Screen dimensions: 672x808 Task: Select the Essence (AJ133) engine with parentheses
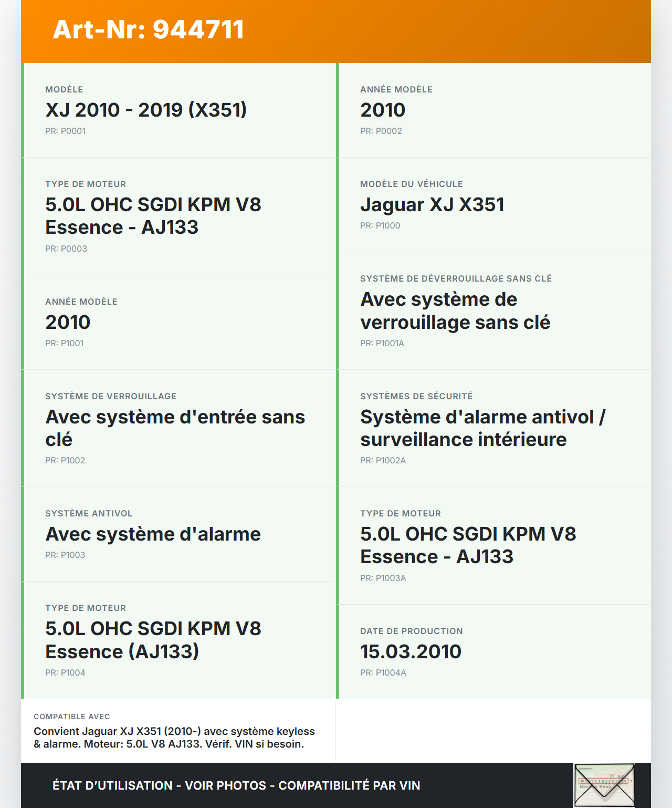pyautogui.click(x=153, y=640)
